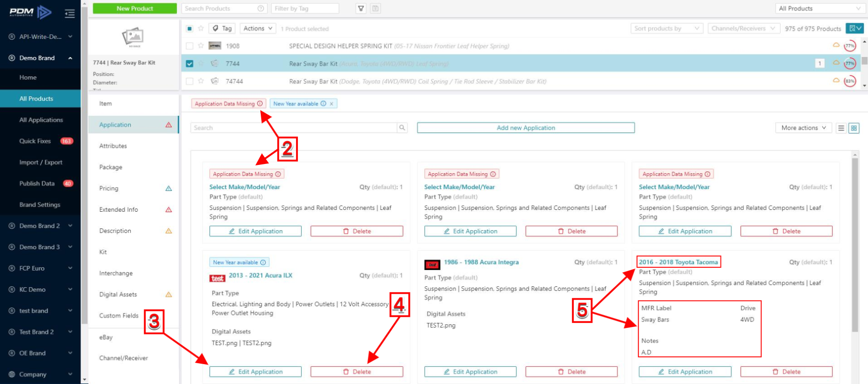The width and height of the screenshot is (868, 384).
Task: Click the Tag button
Action: [222, 28]
